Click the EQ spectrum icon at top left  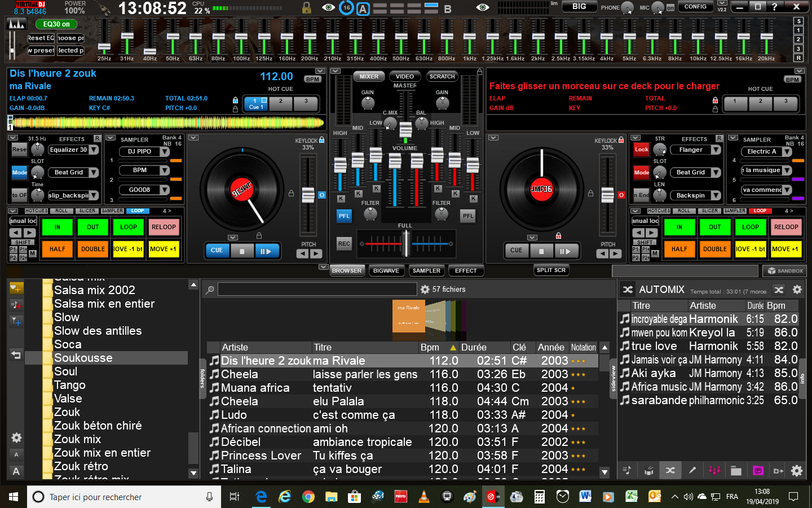click(x=16, y=24)
